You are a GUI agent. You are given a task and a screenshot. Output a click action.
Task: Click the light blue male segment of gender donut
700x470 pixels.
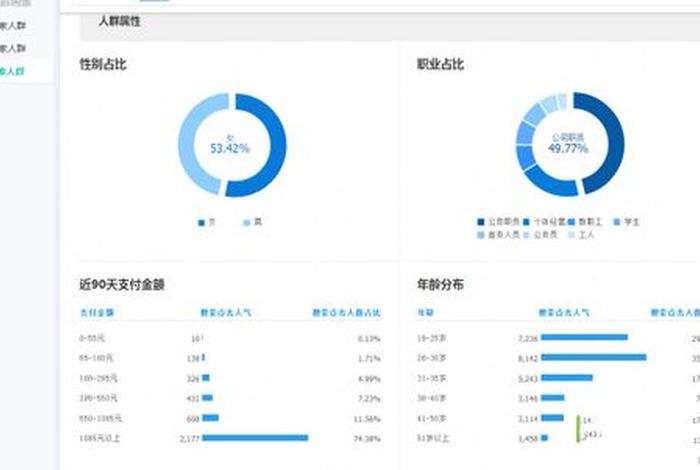click(194, 143)
